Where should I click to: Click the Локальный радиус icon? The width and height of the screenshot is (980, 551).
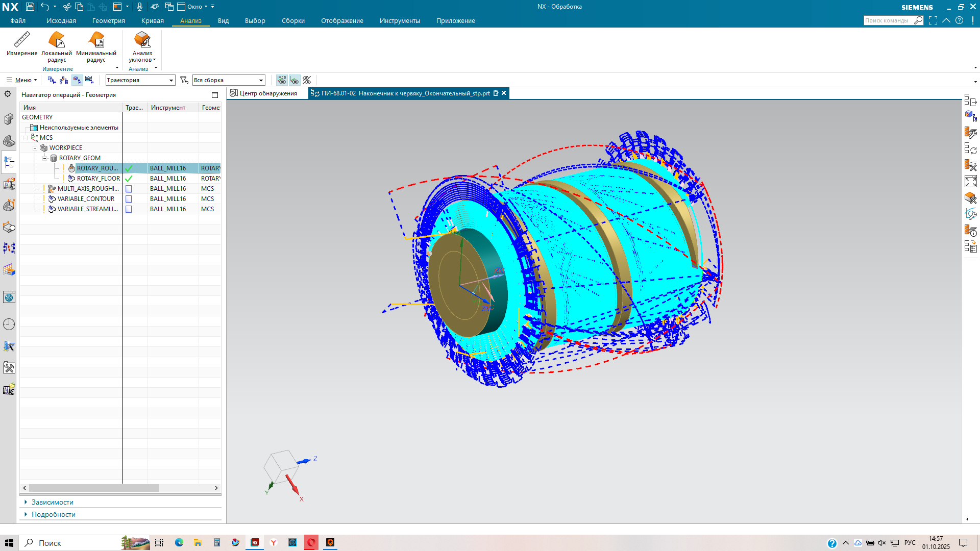[56, 40]
